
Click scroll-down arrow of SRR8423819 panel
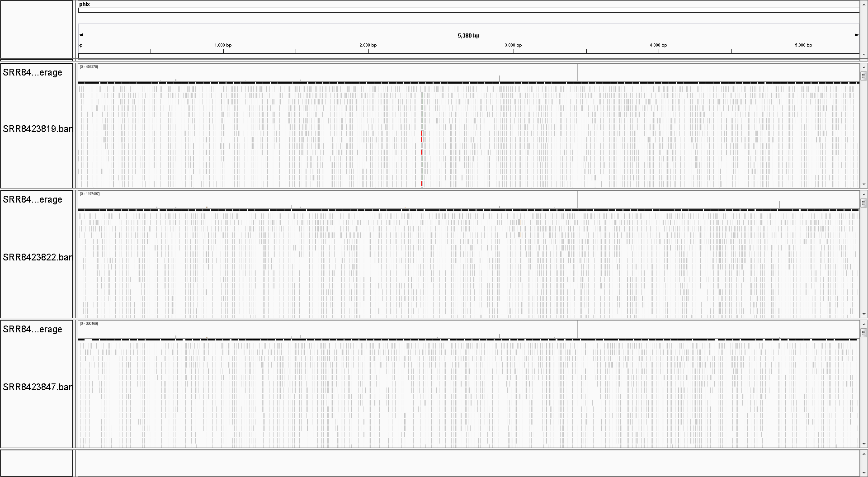click(x=864, y=184)
